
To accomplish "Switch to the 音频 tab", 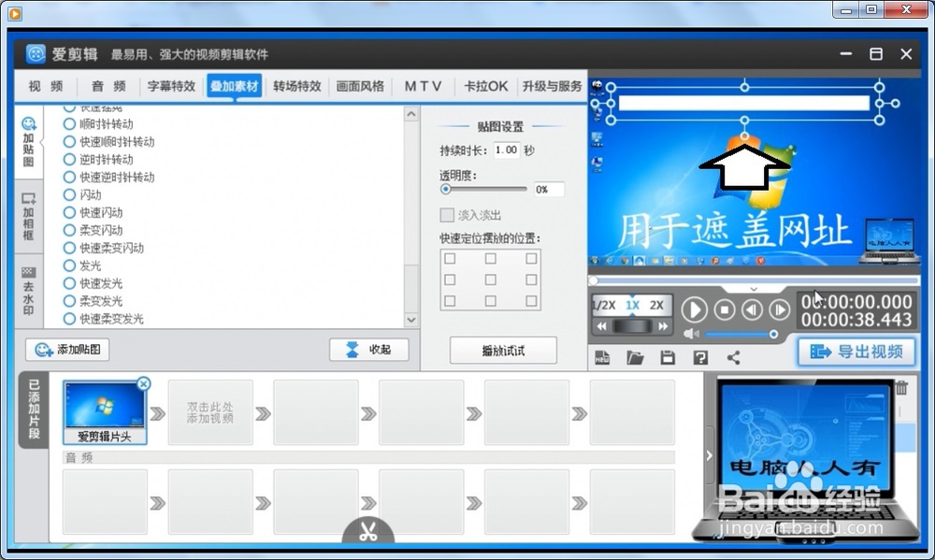I will [108, 86].
